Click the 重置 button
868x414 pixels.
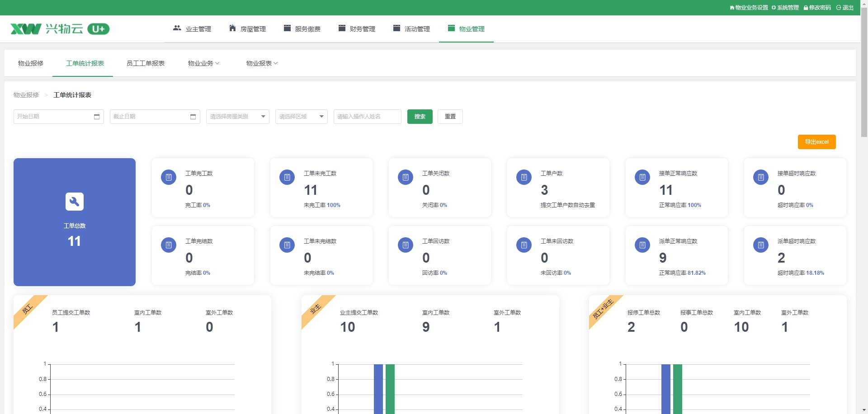[450, 117]
